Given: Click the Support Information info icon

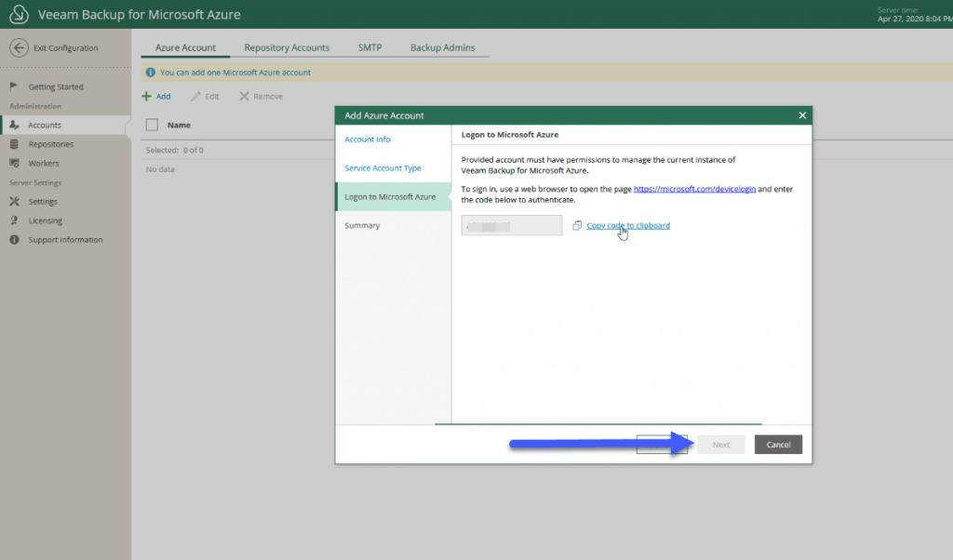Looking at the screenshot, I should pyautogui.click(x=14, y=240).
